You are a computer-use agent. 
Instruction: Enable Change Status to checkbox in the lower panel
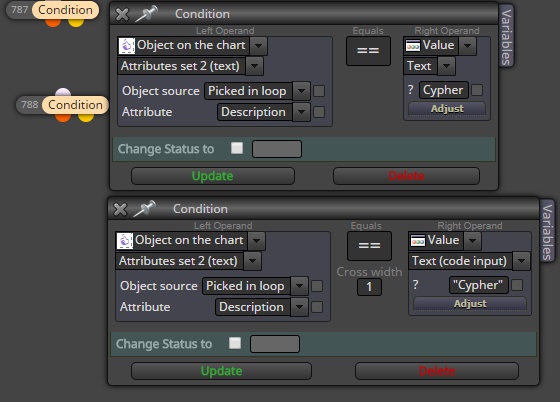click(x=235, y=343)
